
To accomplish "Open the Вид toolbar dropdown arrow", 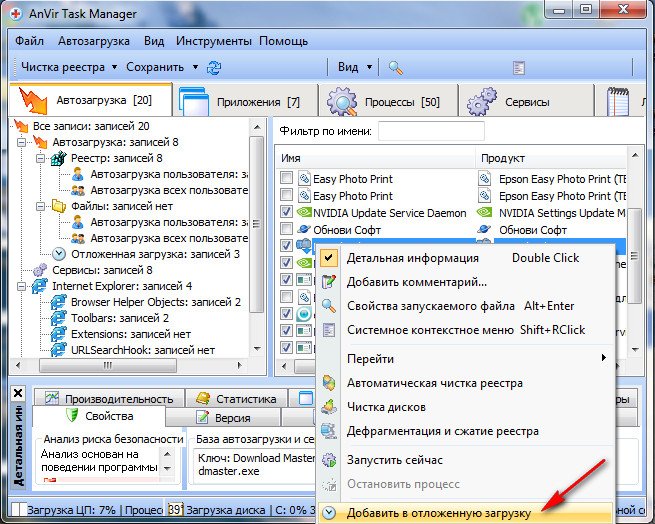I will [369, 67].
